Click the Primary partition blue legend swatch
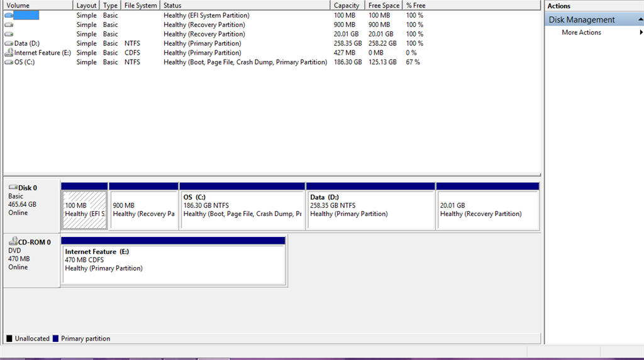644x360 pixels. [55, 339]
